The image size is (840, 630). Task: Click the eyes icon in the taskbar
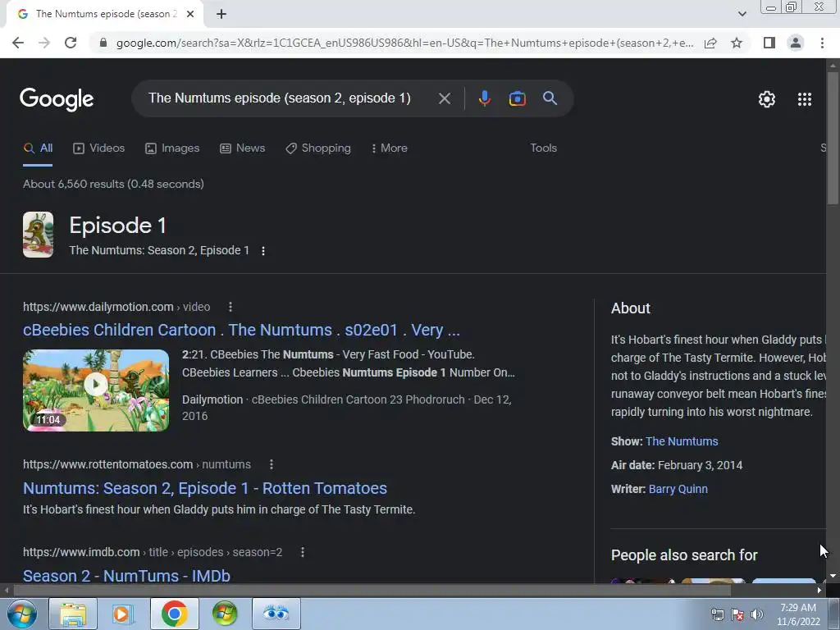click(276, 614)
